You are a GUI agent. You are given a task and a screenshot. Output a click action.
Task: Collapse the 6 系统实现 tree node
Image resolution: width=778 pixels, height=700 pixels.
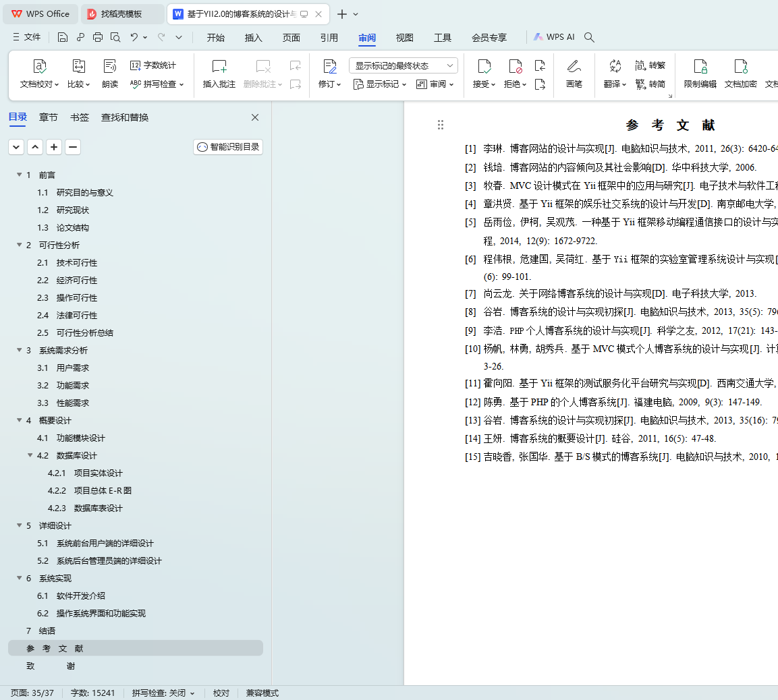[20, 577]
